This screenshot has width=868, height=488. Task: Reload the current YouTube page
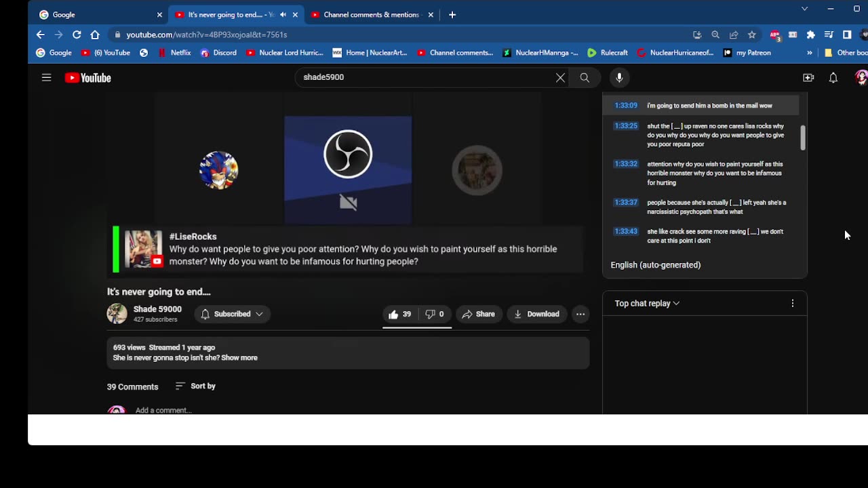77,35
